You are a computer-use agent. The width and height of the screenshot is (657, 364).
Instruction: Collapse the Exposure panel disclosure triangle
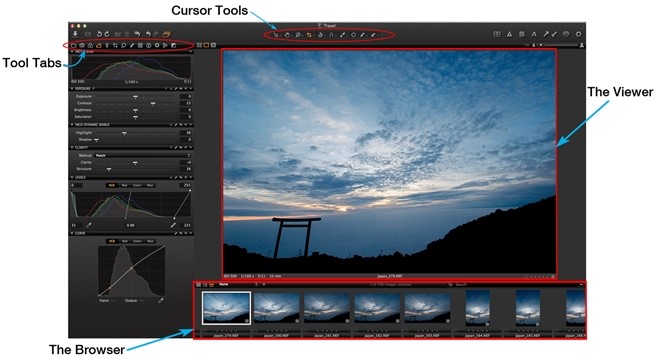pos(72,89)
